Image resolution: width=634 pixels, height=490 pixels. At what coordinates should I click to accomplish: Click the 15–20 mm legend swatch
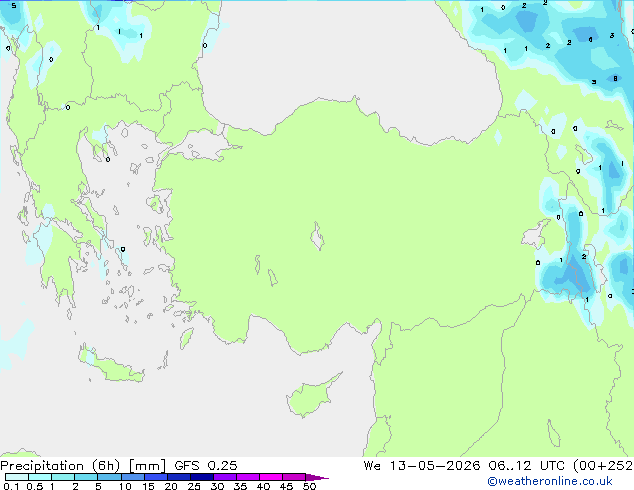(x=155, y=477)
